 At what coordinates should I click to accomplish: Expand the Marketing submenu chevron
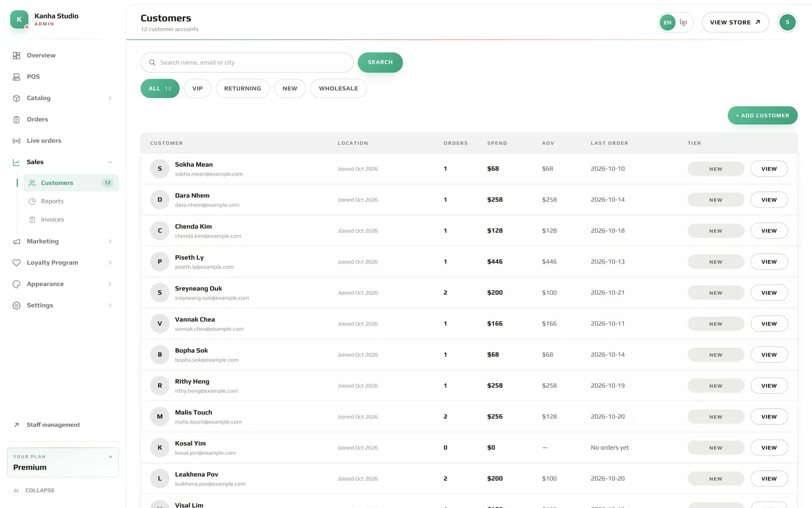click(110, 241)
